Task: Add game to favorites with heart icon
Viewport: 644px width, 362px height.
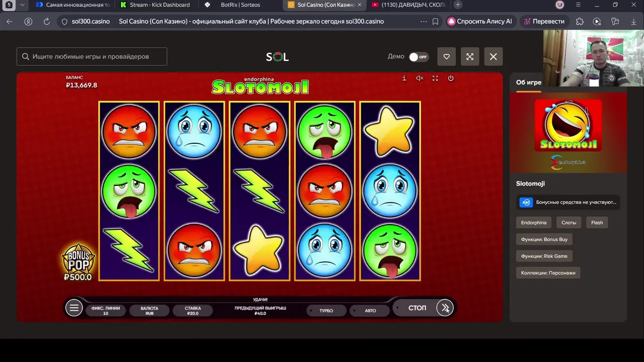Action: click(x=446, y=57)
